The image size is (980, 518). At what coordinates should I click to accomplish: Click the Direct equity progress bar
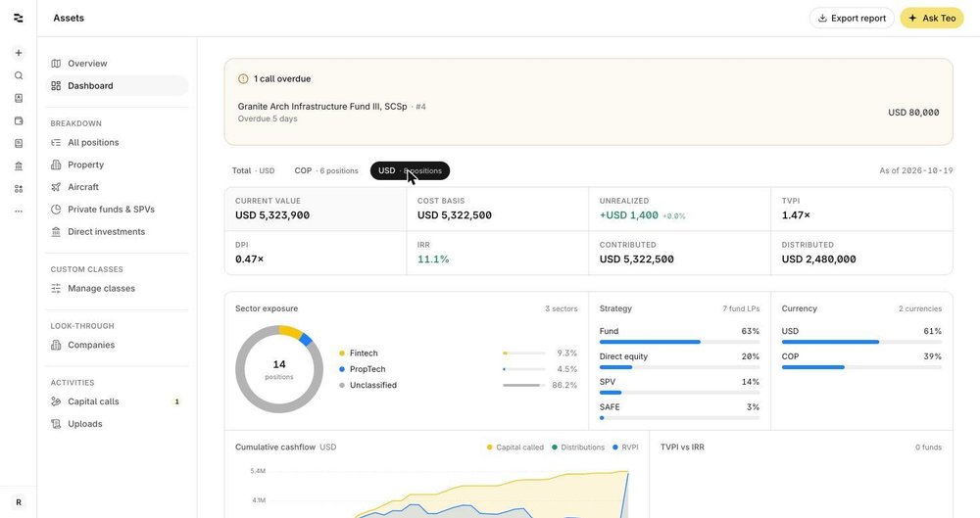pyautogui.click(x=679, y=367)
